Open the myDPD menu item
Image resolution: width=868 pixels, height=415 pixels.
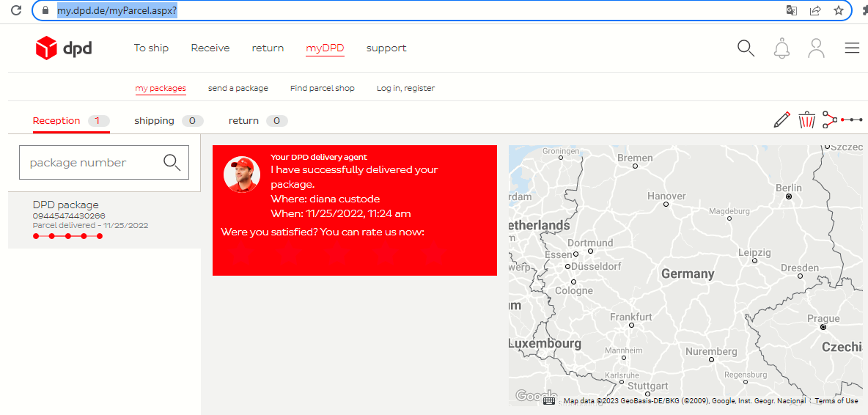pos(325,48)
